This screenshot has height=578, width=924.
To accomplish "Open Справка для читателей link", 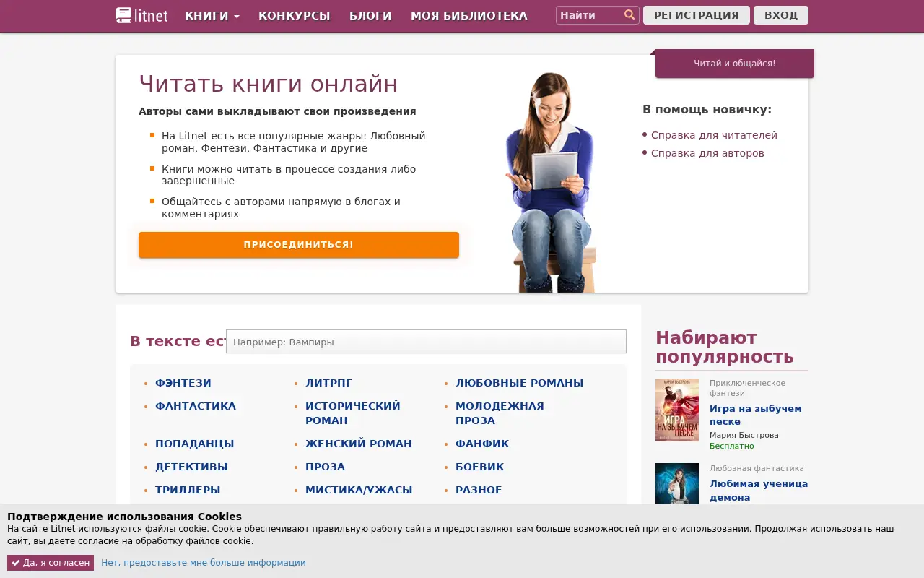I will [x=714, y=135].
